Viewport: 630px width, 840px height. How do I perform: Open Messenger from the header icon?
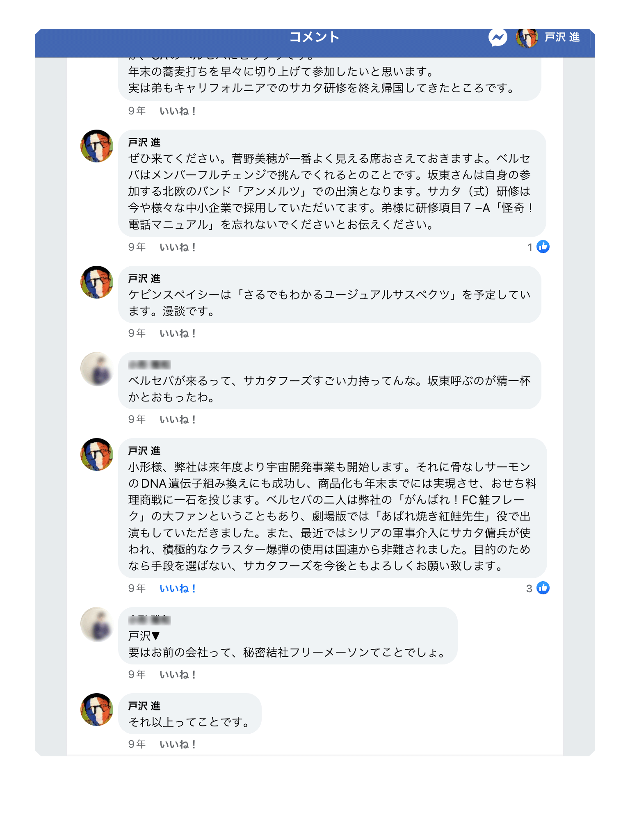point(498,38)
